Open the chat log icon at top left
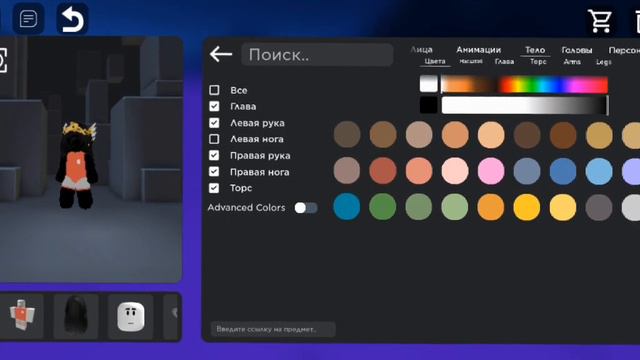 click(28, 19)
